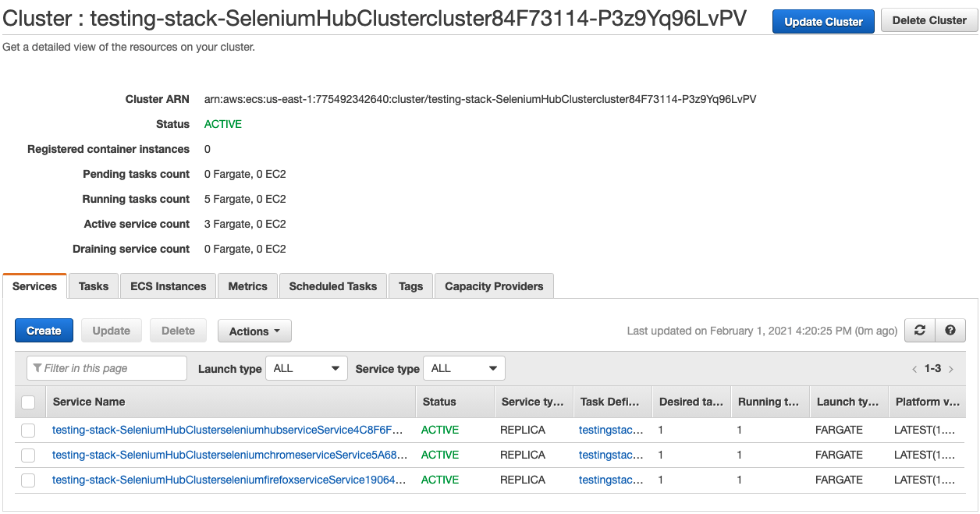This screenshot has height=514, width=980.
Task: Click the filter funnel icon
Action: click(x=37, y=368)
